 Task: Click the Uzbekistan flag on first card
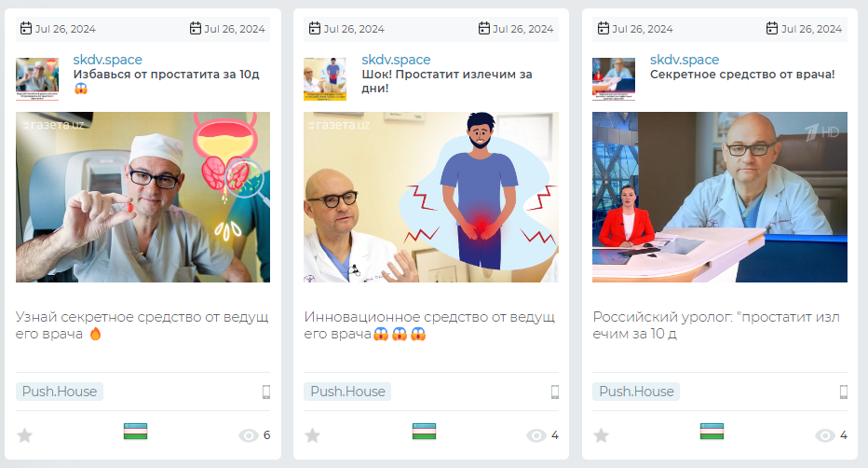coord(135,431)
